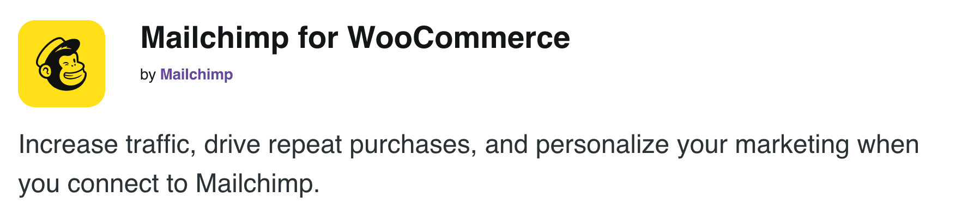
Task: Click the Mailchimp monkey logo icon
Action: pyautogui.click(x=62, y=64)
